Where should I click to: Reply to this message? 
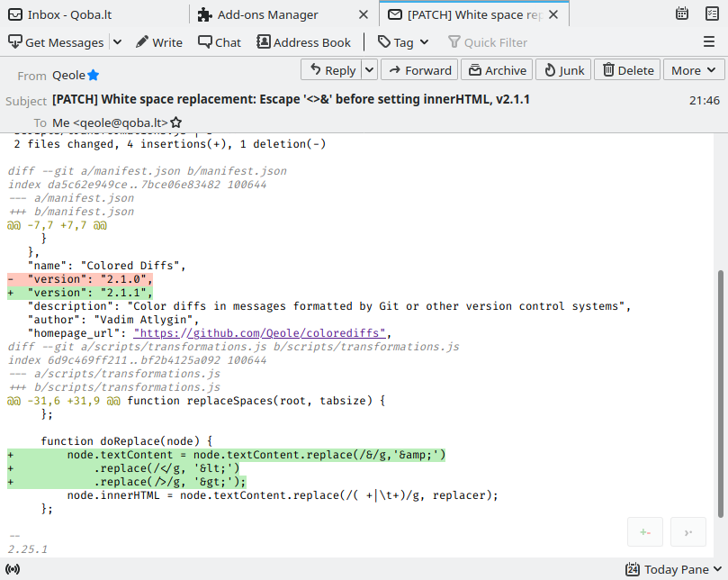tap(331, 70)
